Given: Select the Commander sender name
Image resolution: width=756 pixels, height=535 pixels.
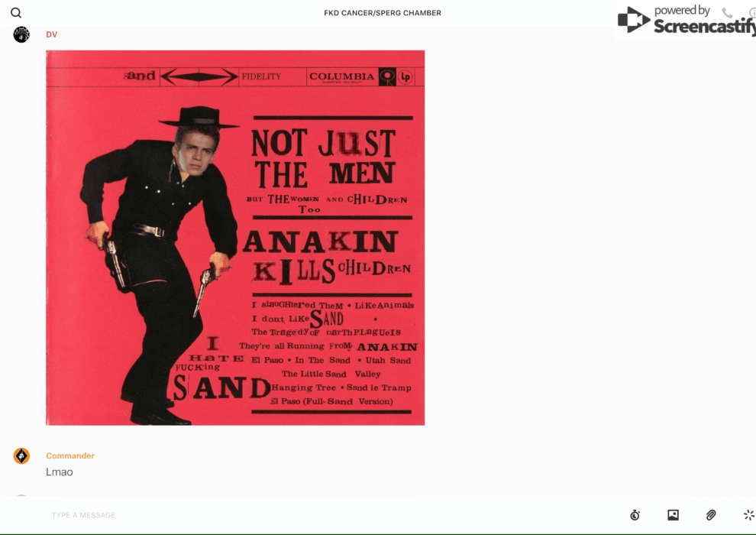Looking at the screenshot, I should point(70,456).
